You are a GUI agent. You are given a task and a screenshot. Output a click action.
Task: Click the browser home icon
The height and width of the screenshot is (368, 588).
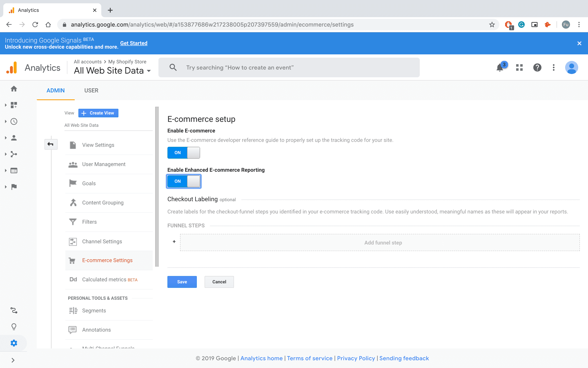48,25
